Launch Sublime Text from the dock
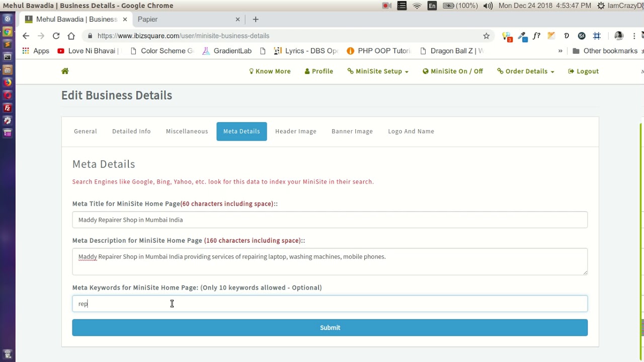The height and width of the screenshot is (362, 644). coord(8,44)
